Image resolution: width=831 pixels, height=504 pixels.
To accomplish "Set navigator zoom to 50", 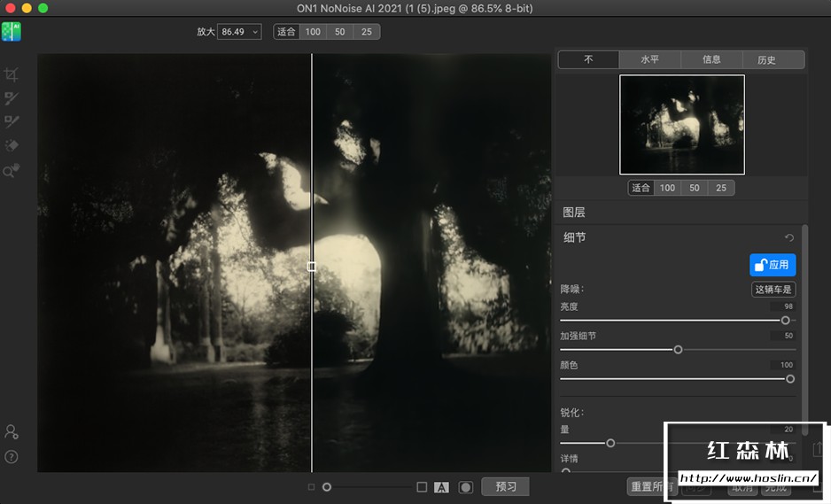I will (x=695, y=188).
